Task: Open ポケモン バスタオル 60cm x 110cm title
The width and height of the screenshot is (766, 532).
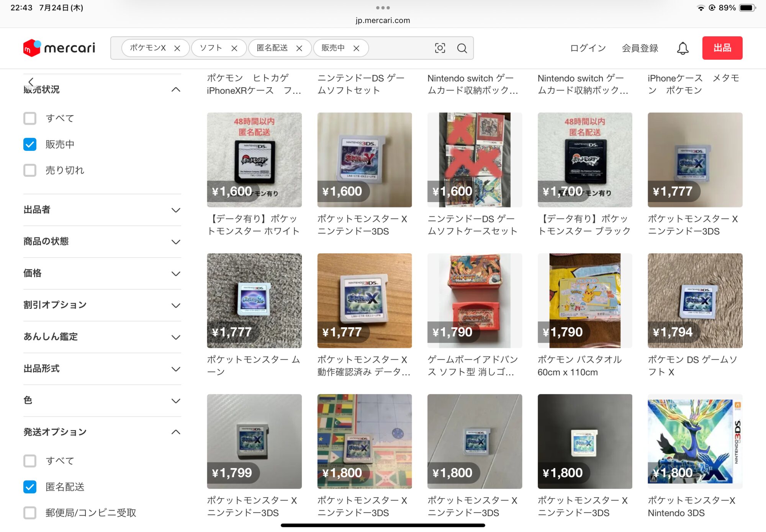Action: pos(580,366)
